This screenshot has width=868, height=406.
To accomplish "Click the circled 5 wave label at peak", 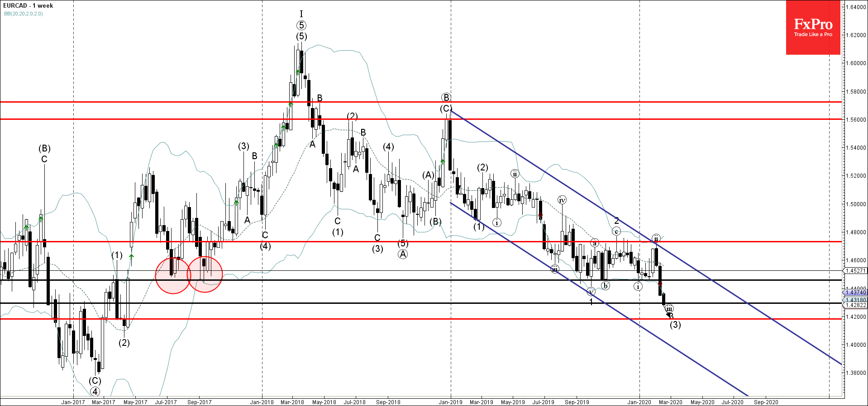I will (301, 25).
